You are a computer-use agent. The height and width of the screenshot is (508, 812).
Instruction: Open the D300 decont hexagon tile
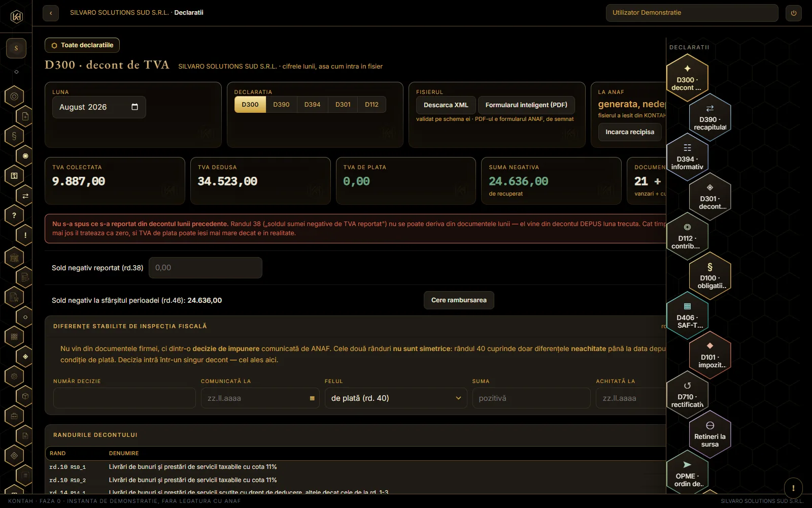pos(687,77)
